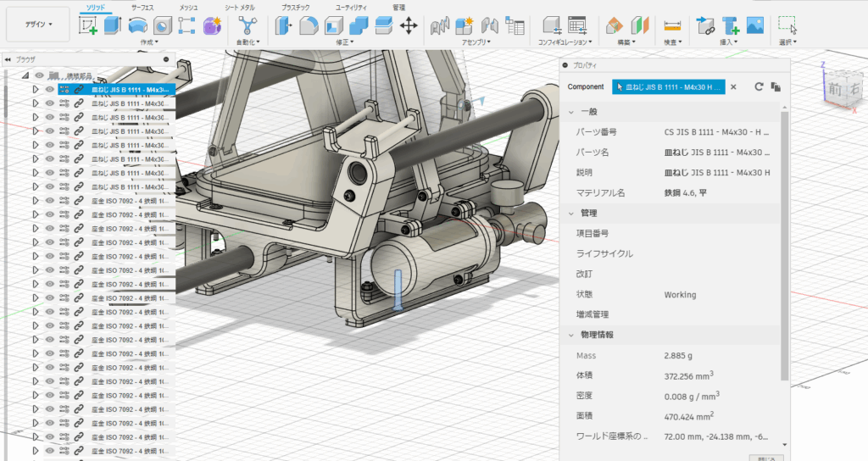Open the Configure Model tool
Screen dimensions: 868x461
(x=553, y=25)
